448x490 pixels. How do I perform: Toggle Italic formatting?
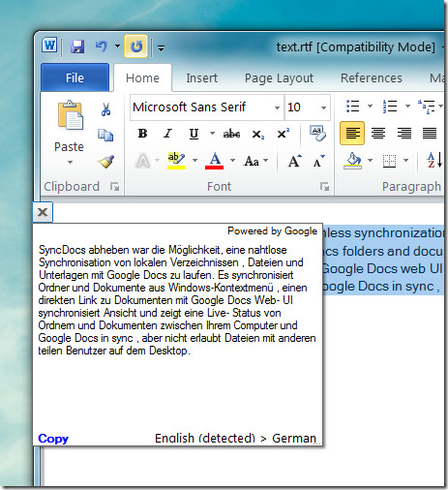click(x=167, y=134)
